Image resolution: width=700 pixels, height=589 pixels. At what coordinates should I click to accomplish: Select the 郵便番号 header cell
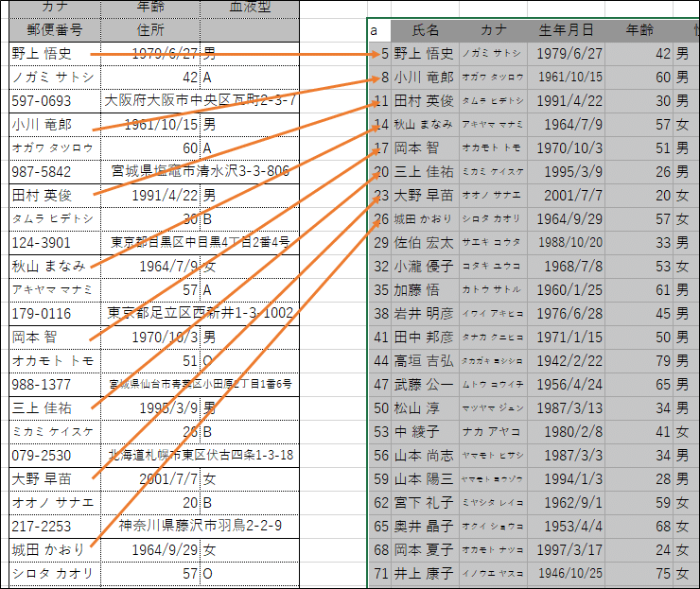pos(55,30)
